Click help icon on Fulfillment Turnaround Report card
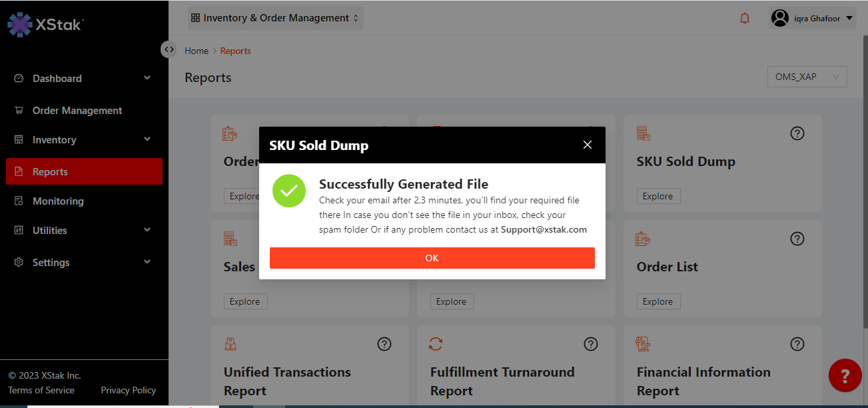Screen dimensions: 868x408 590,344
